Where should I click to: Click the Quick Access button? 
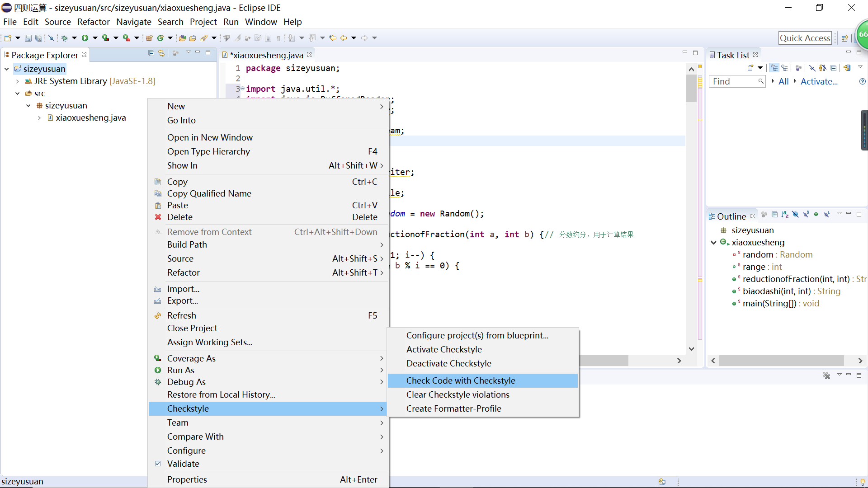pyautogui.click(x=805, y=38)
